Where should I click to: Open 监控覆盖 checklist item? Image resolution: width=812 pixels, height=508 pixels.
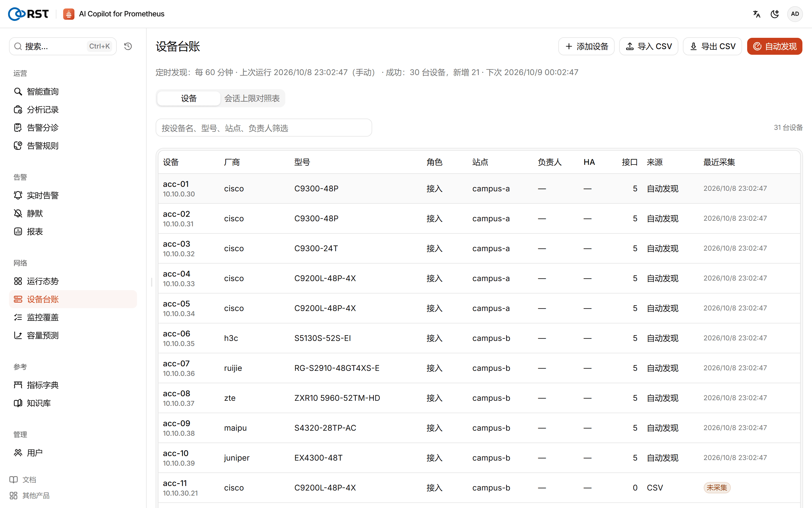point(73,317)
